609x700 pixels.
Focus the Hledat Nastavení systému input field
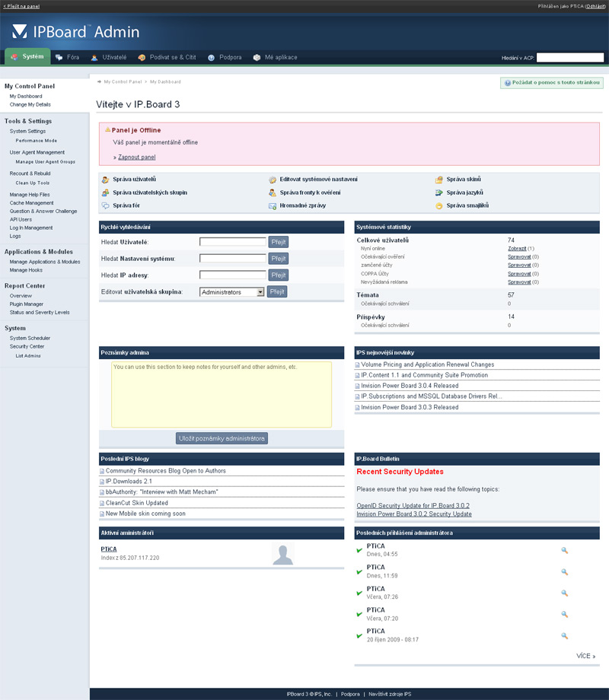233,258
